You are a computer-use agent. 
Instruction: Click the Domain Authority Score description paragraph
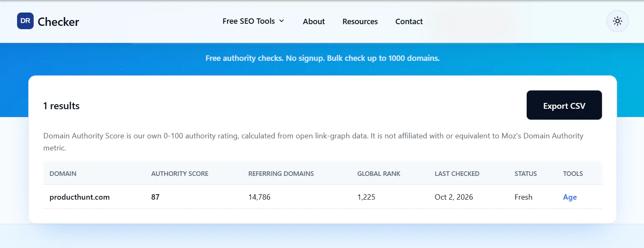[313, 142]
